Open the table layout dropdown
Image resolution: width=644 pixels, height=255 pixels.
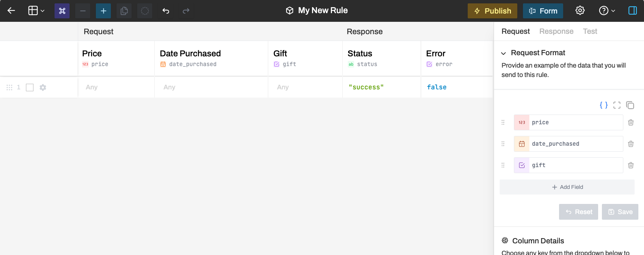tap(36, 11)
